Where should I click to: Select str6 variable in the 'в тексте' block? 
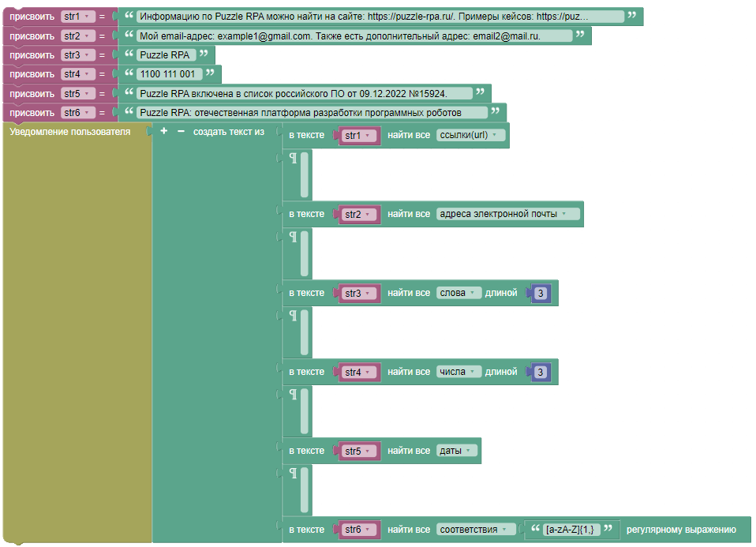359,530
